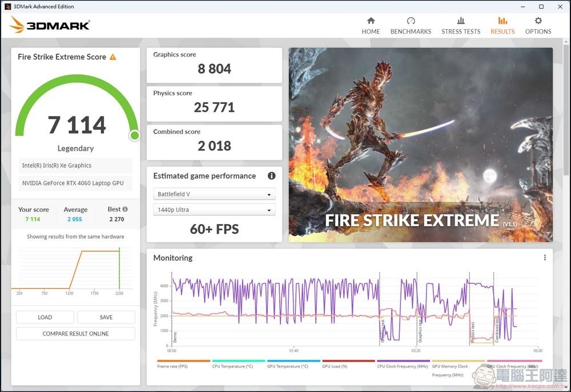Screen dimensions: 571x392
Task: Toggle the CPU Temperature legend
Action: [238, 364]
